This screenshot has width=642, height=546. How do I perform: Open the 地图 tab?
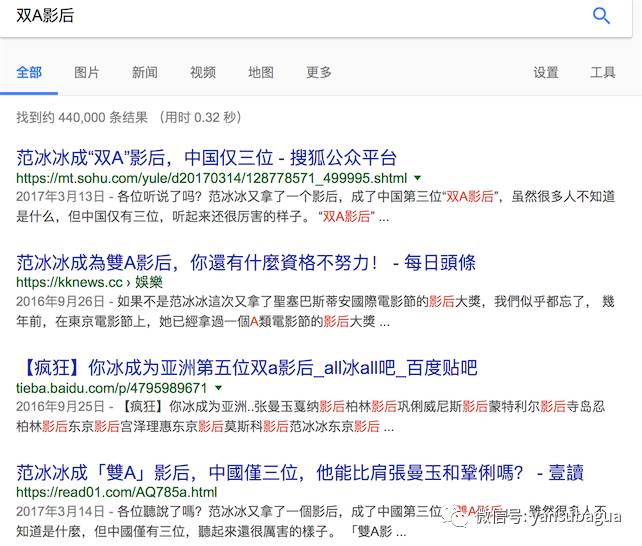(x=261, y=72)
